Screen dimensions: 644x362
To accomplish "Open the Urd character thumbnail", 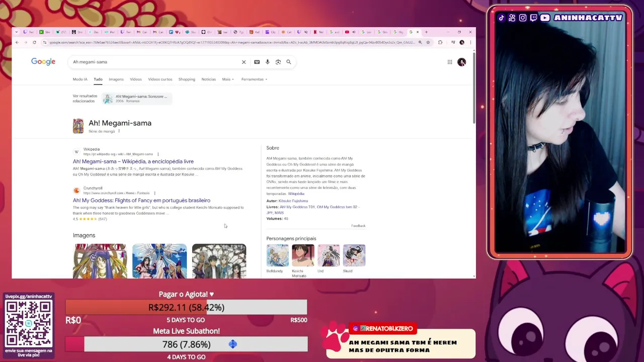I will [x=329, y=255].
